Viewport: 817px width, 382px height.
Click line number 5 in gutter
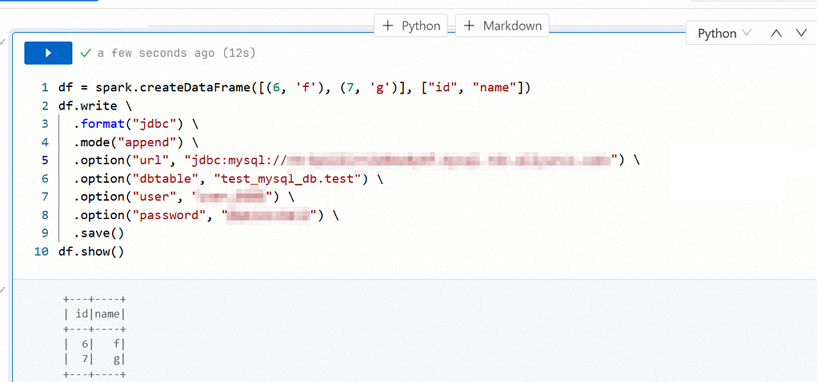tap(45, 160)
